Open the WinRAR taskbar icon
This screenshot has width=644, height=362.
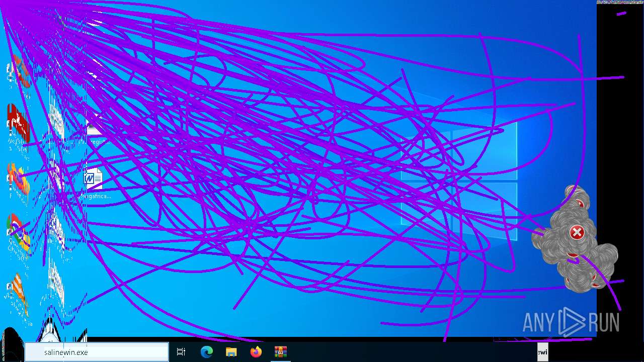(280, 352)
